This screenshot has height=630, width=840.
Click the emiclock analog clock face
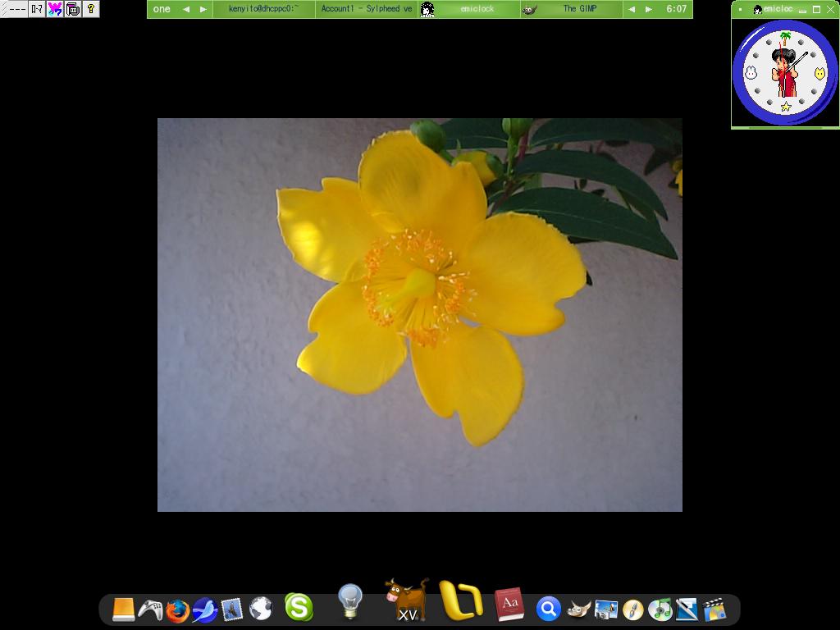(785, 73)
